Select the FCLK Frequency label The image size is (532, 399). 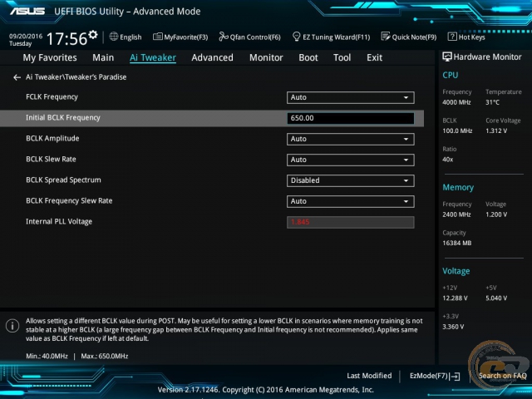[52, 97]
